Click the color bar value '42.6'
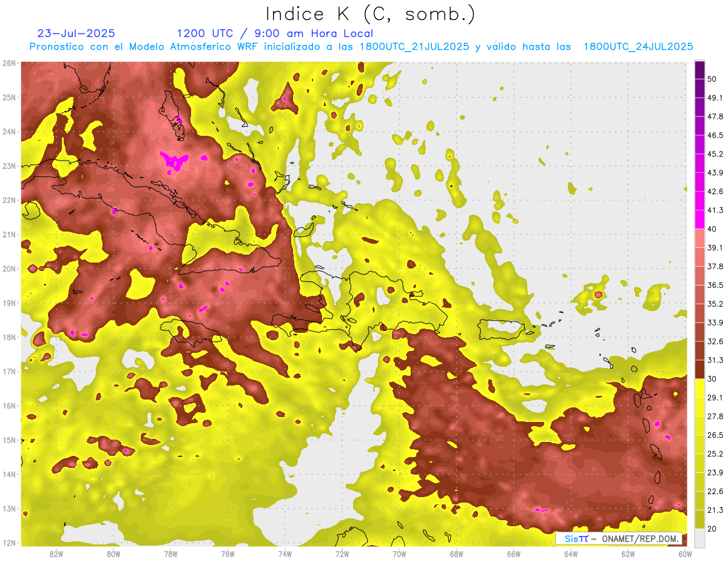 coord(715,192)
